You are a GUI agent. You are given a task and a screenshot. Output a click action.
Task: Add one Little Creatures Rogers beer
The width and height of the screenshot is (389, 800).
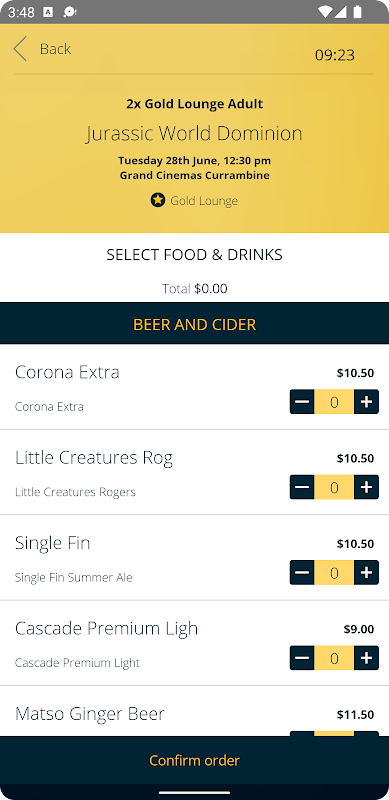(x=366, y=487)
